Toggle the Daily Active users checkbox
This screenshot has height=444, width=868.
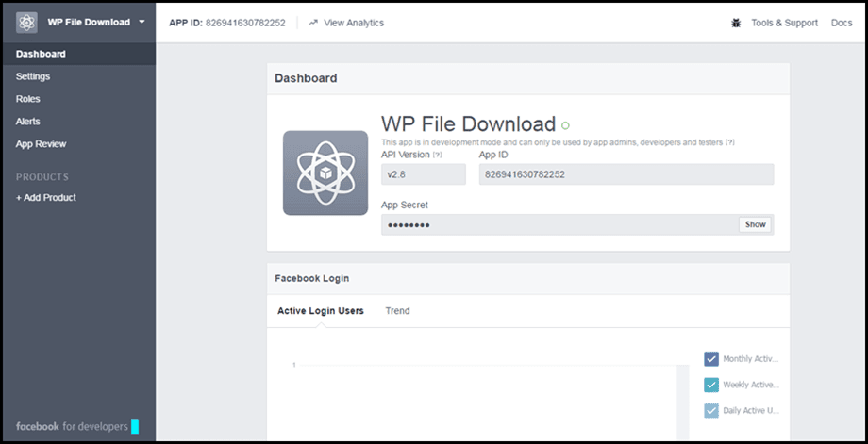tap(711, 410)
